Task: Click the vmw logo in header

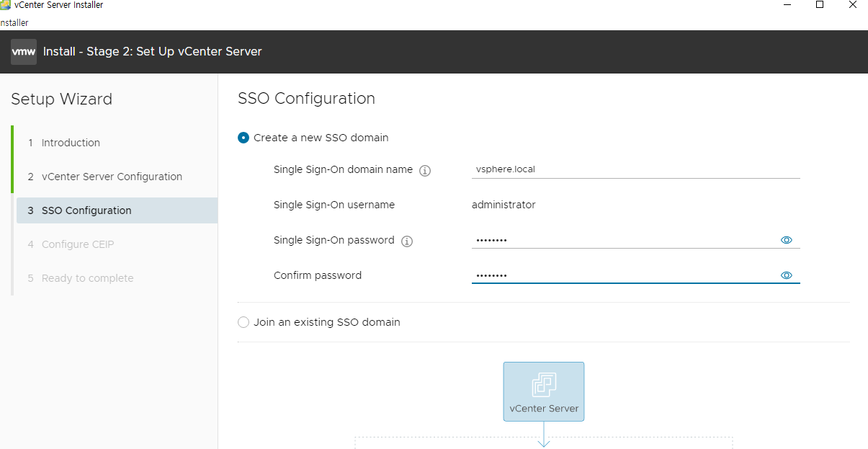Action: [x=24, y=52]
